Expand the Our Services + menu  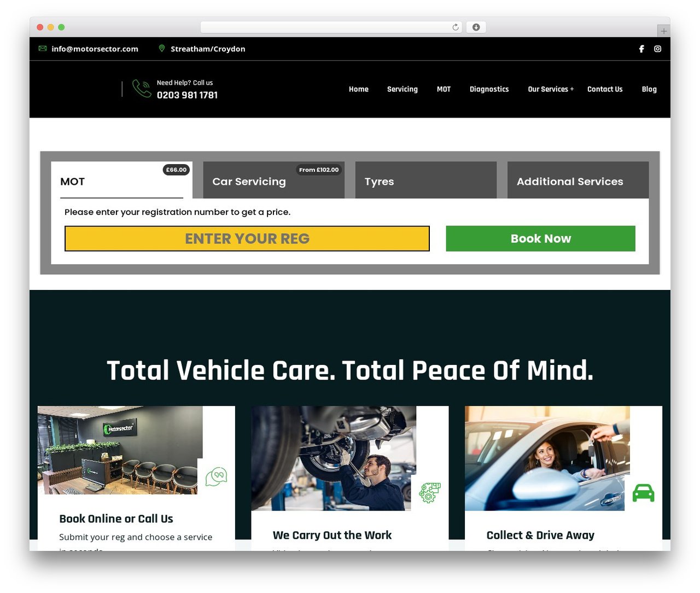point(551,89)
